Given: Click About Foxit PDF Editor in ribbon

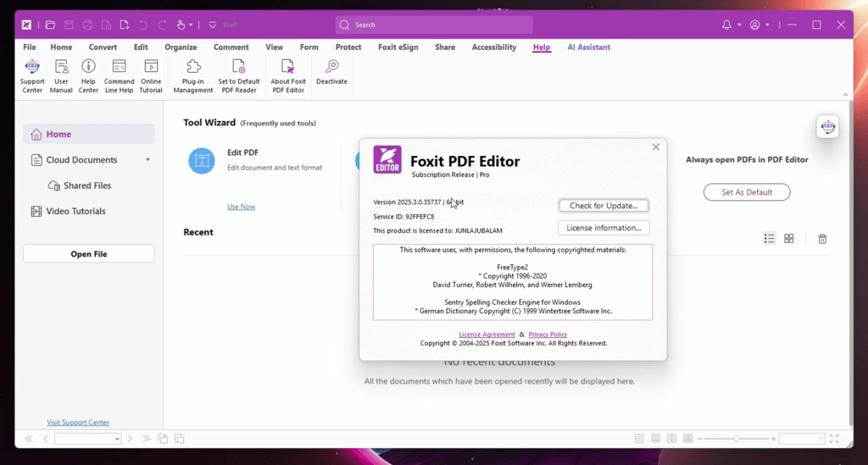Looking at the screenshot, I should coord(288,76).
